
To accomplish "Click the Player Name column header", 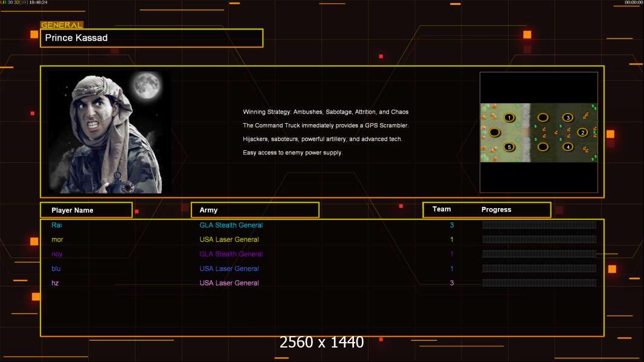I will (86, 210).
